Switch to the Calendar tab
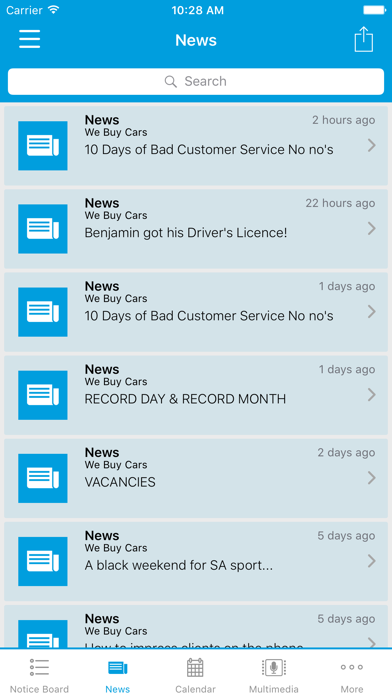The height and width of the screenshot is (696, 392). (x=195, y=676)
